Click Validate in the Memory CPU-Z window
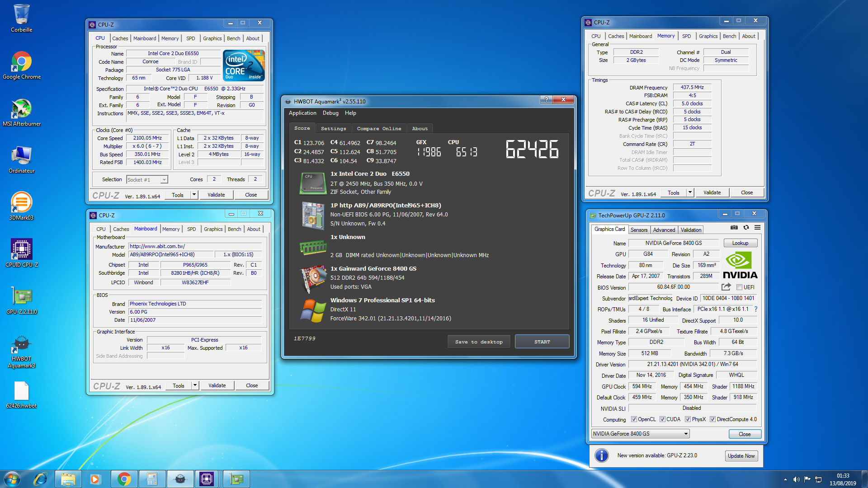Screen dimensions: 868x488 (x=712, y=192)
